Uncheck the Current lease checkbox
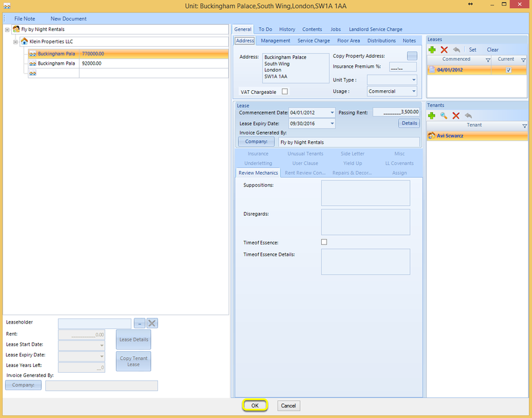Image resolution: width=532 pixels, height=418 pixels. pos(508,70)
